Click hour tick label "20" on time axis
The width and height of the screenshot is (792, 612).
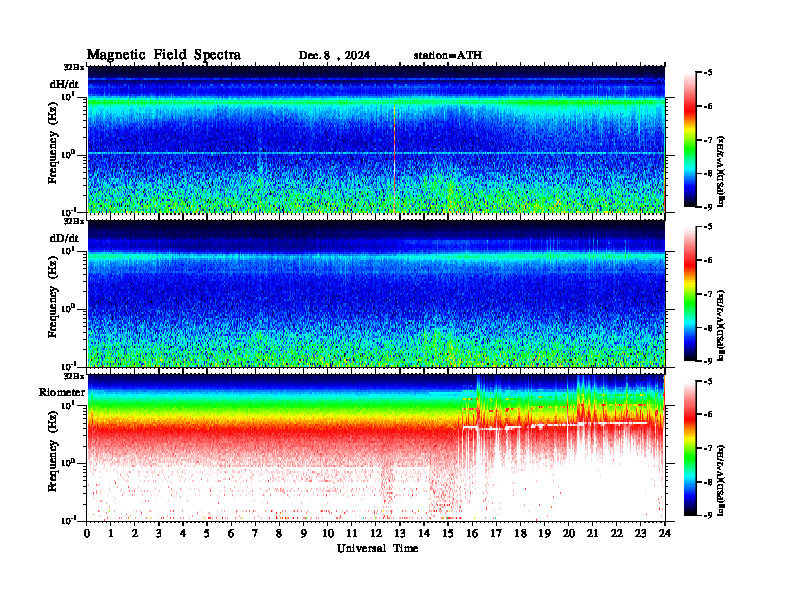[x=569, y=533]
